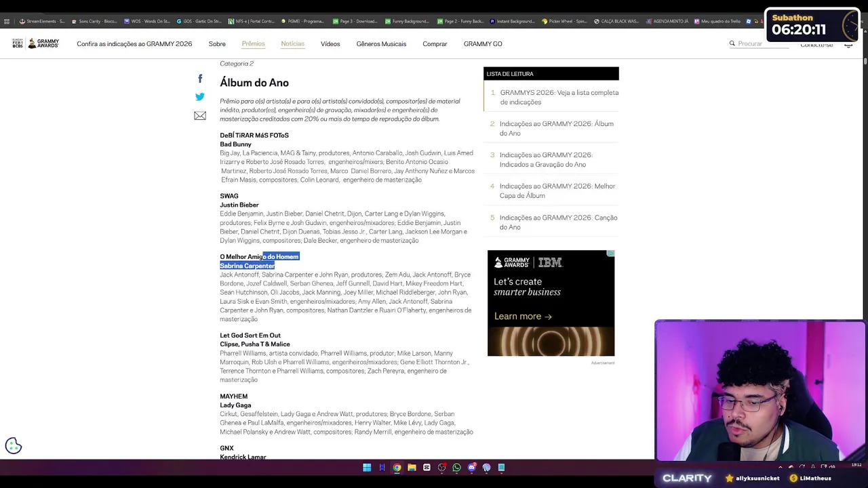Switch to NFS-e Portal Contribuinte tab
868x488 pixels.
point(252,21)
